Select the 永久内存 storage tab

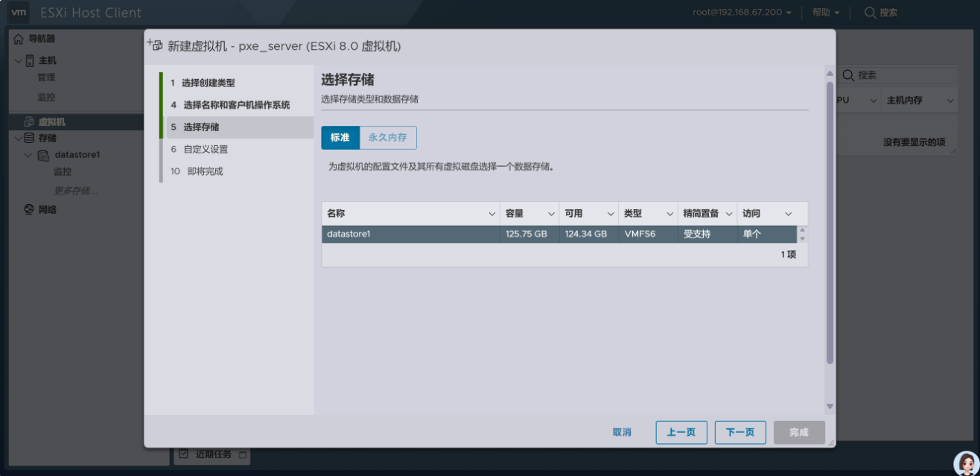[x=388, y=138]
